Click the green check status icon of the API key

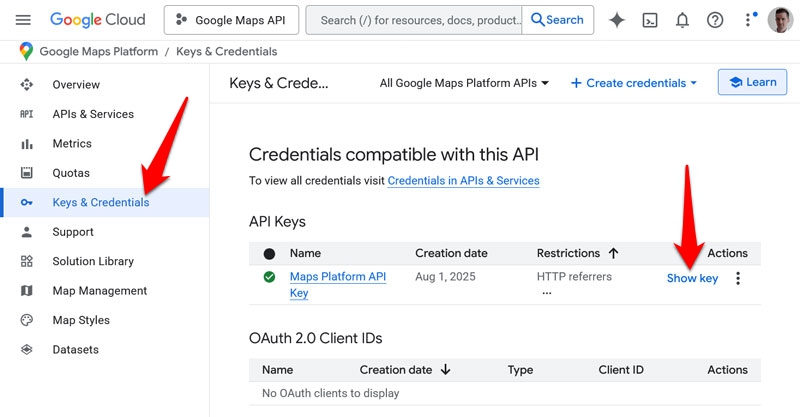click(x=269, y=277)
